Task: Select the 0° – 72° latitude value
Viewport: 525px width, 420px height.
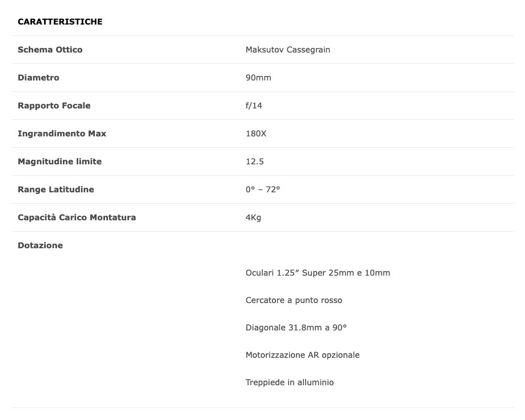Action: [x=263, y=189]
